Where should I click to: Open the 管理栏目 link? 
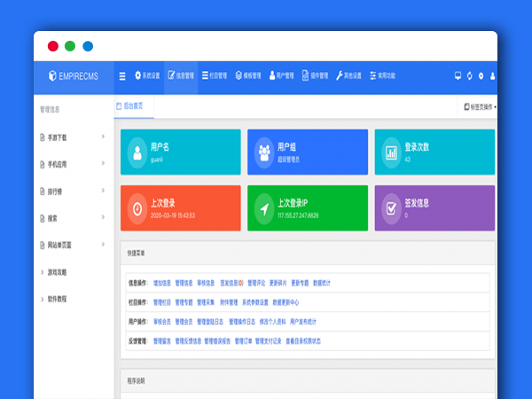pyautogui.click(x=162, y=302)
